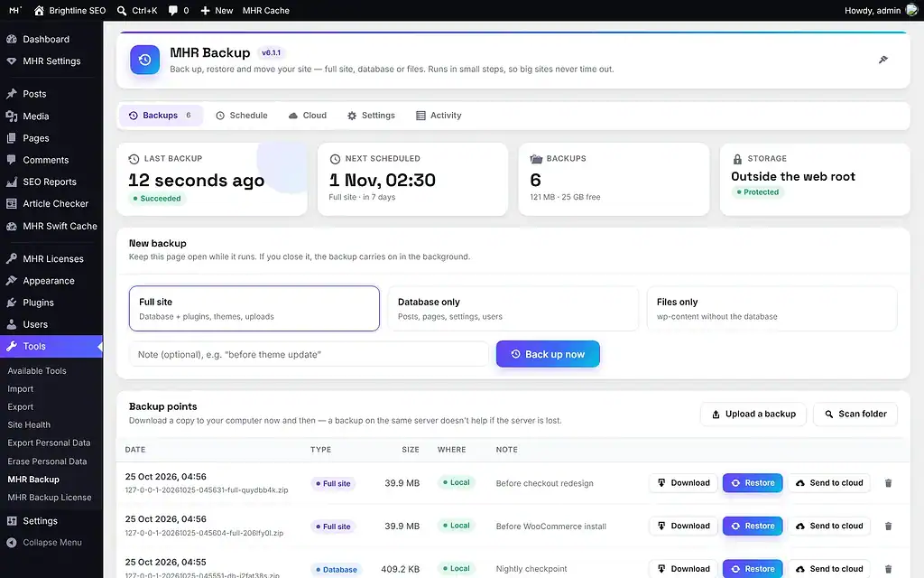Click the v6.1.1 version badge

pyautogui.click(x=271, y=52)
